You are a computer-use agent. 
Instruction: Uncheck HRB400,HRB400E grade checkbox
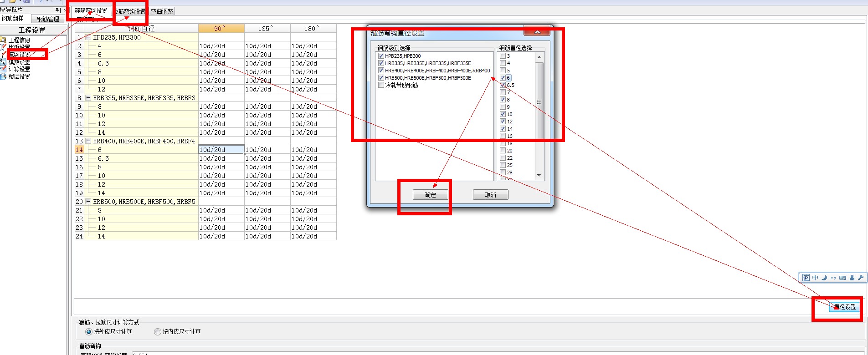tap(381, 71)
